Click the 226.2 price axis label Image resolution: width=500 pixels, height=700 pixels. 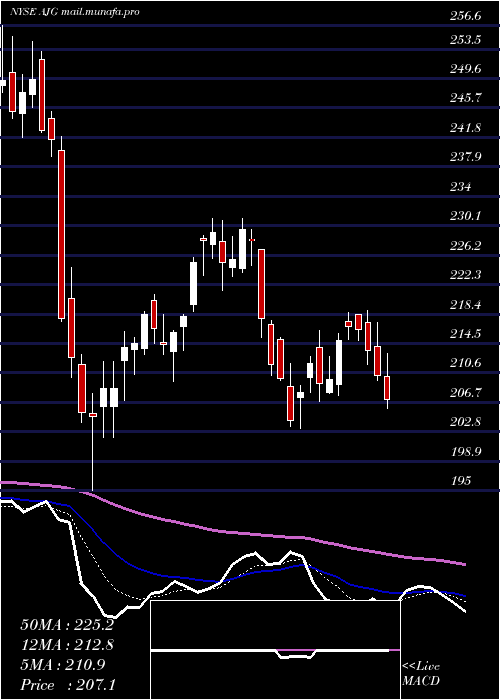tap(466, 246)
